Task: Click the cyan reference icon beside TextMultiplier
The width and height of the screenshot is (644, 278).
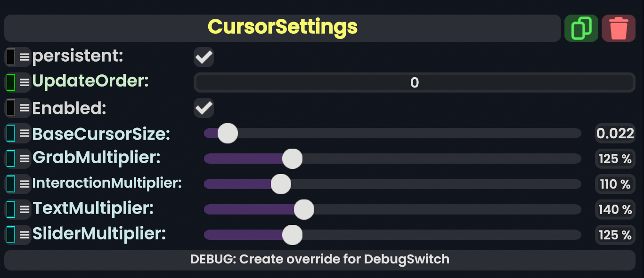Action: point(11,209)
